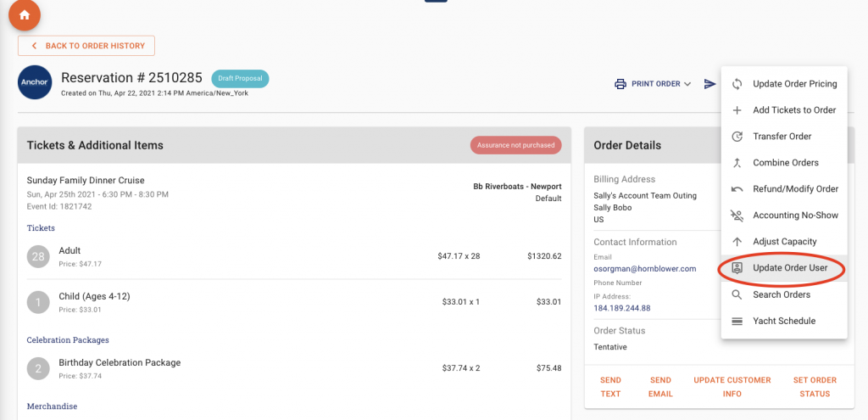Click the orange home icon button
Screen dimensions: 868x420
25,15
